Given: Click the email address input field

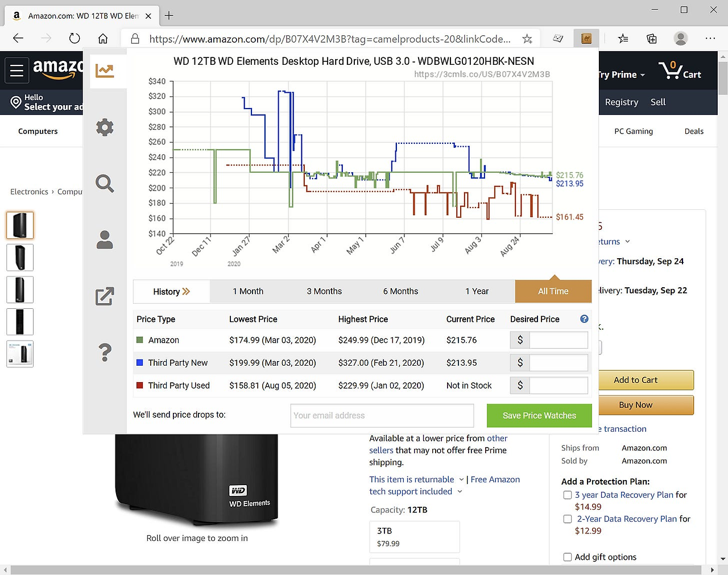Looking at the screenshot, I should tap(381, 415).
